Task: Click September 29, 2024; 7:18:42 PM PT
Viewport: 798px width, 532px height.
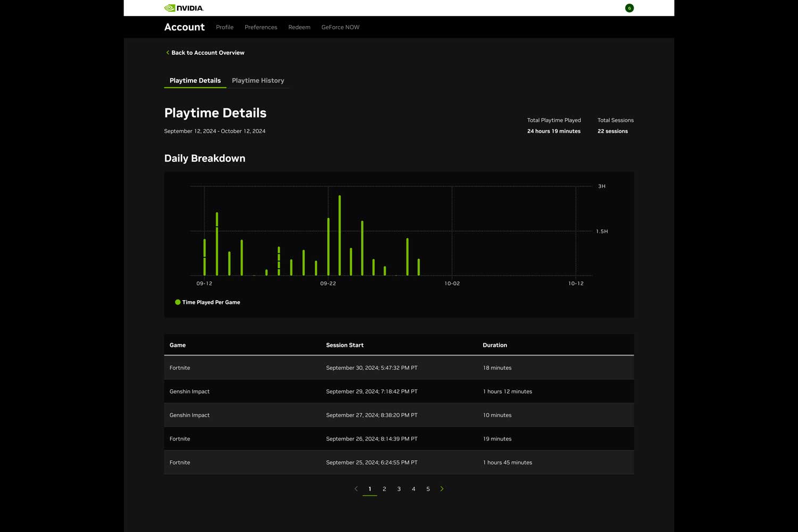Action: (372, 392)
